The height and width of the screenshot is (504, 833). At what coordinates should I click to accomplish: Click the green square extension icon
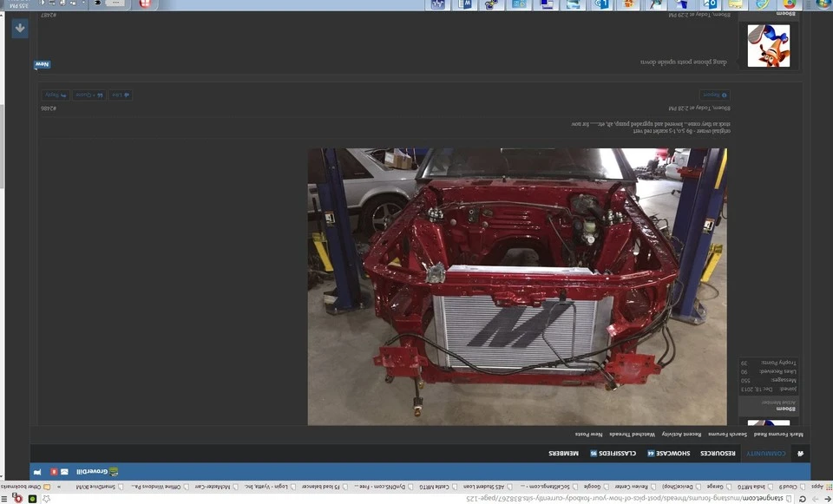(32, 499)
